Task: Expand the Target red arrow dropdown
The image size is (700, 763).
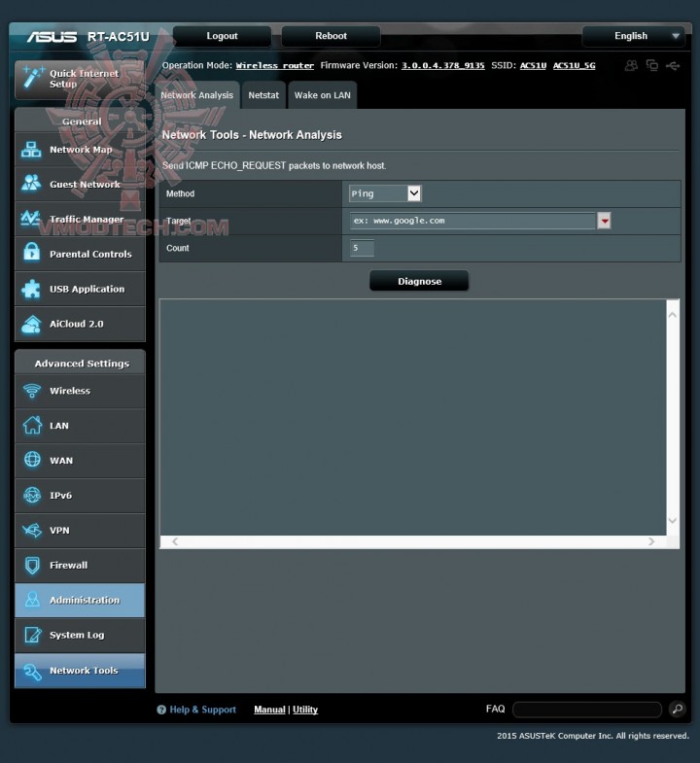Action: point(604,221)
